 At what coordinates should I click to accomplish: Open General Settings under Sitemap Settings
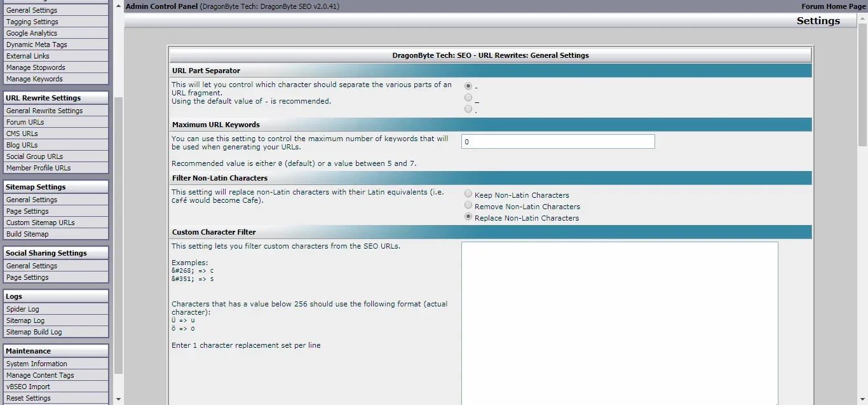point(55,200)
